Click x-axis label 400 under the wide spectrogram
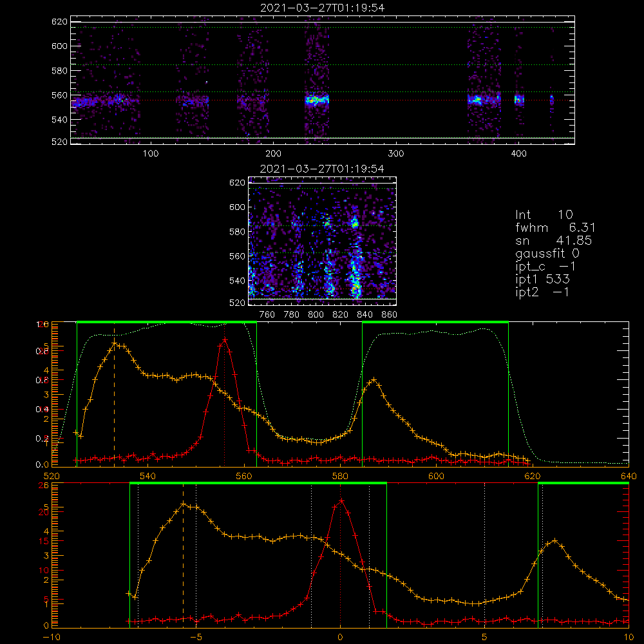 pos(518,154)
